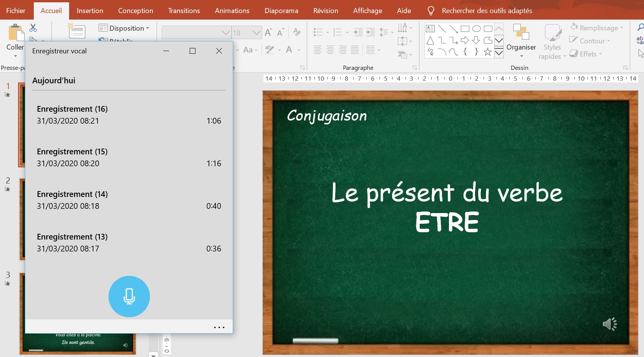Open the font color A dropdown

pos(299,50)
